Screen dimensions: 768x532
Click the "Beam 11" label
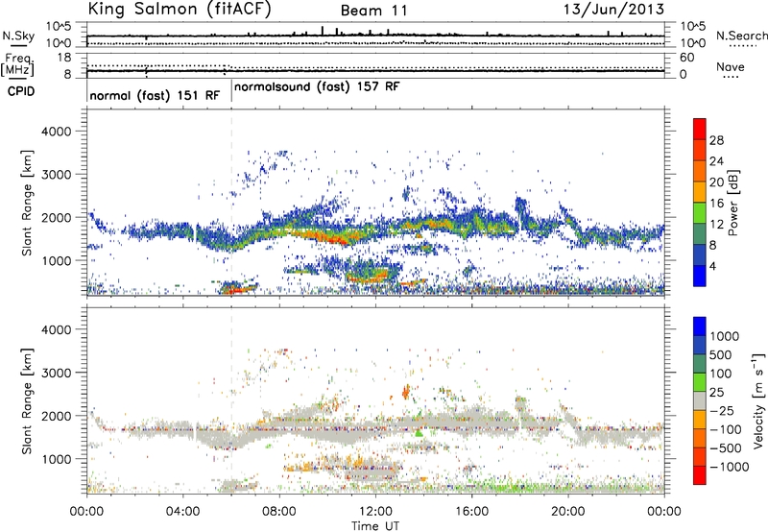pos(373,11)
